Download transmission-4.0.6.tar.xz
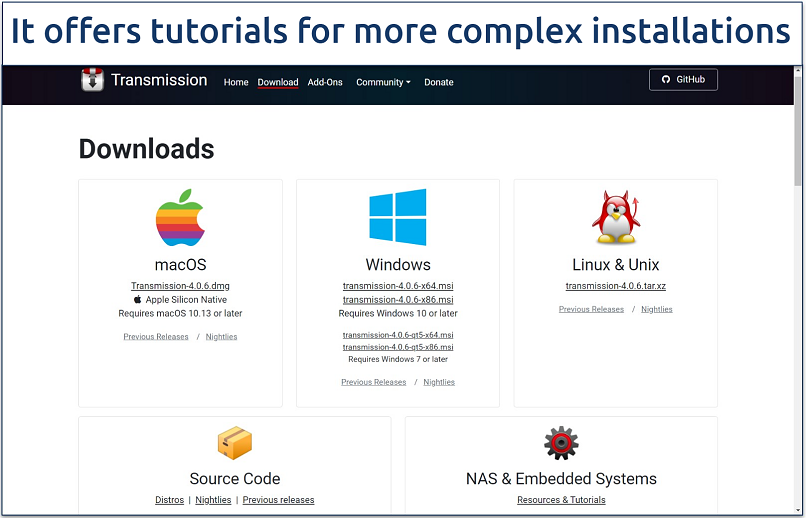806x518 pixels. point(616,286)
